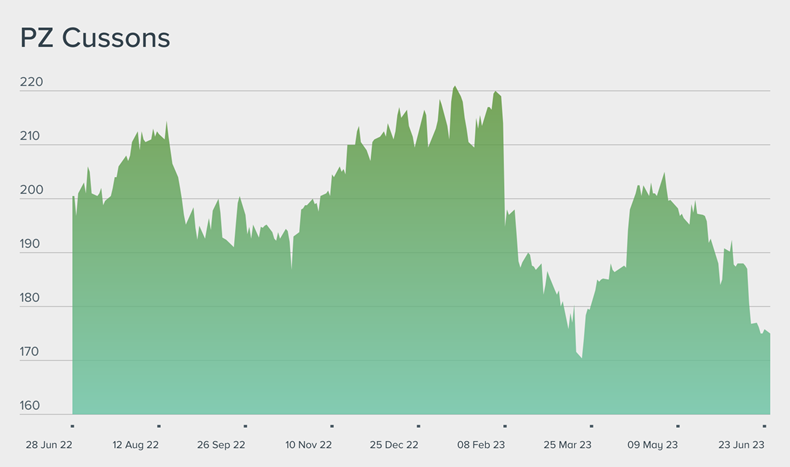
Task: Select the 25 Mar 23 date label
Action: point(568,444)
